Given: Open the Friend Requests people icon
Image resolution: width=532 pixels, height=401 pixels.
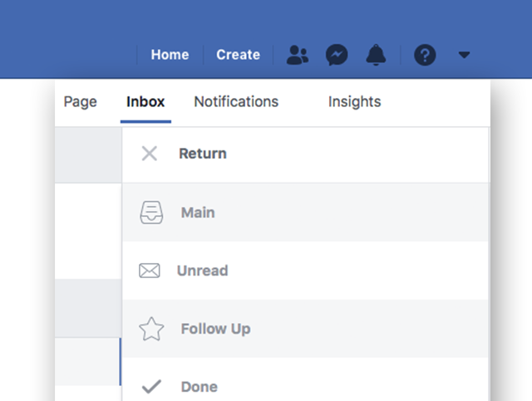Looking at the screenshot, I should [297, 55].
